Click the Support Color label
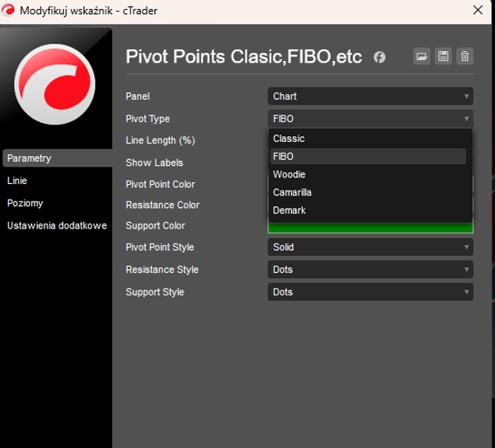495x448 pixels. (x=155, y=226)
